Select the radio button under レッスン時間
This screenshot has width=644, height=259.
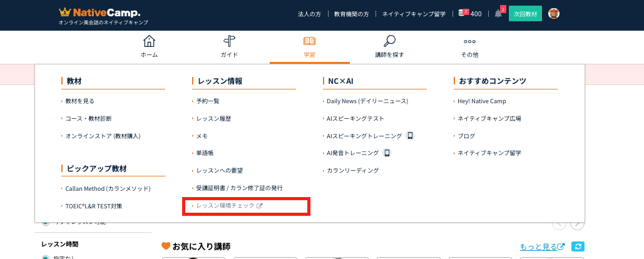point(45,256)
